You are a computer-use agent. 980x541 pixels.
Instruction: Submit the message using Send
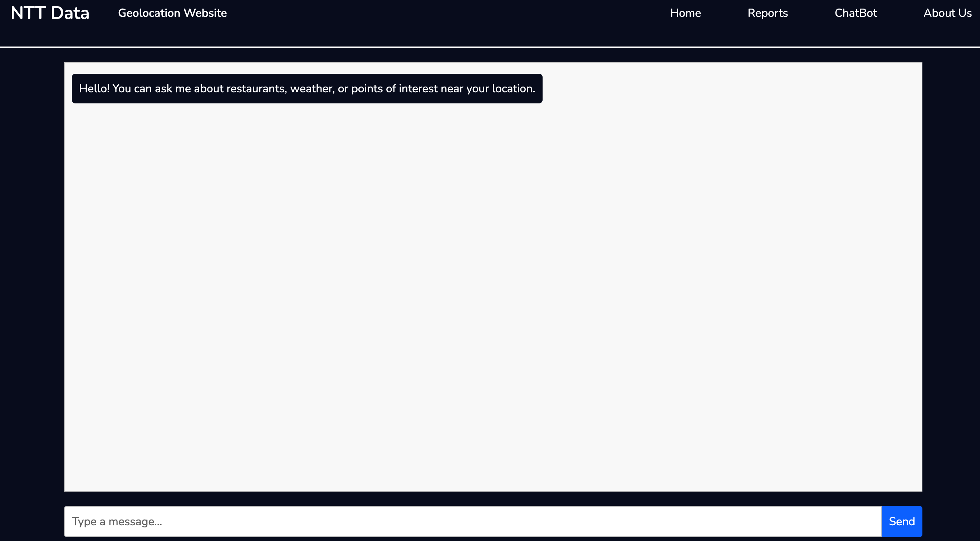coord(901,521)
